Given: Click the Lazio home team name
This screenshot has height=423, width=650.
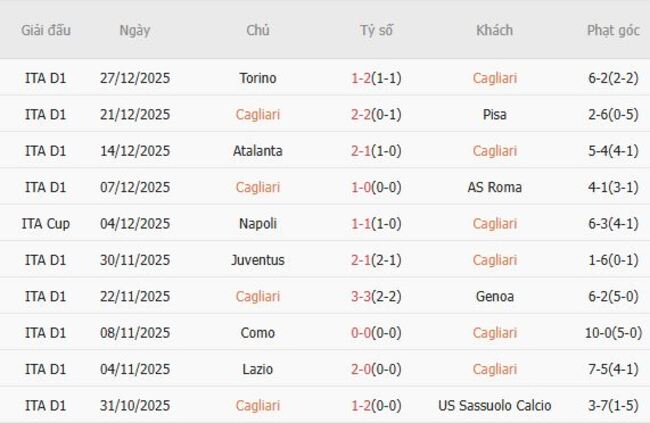Looking at the screenshot, I should pyautogui.click(x=258, y=369).
